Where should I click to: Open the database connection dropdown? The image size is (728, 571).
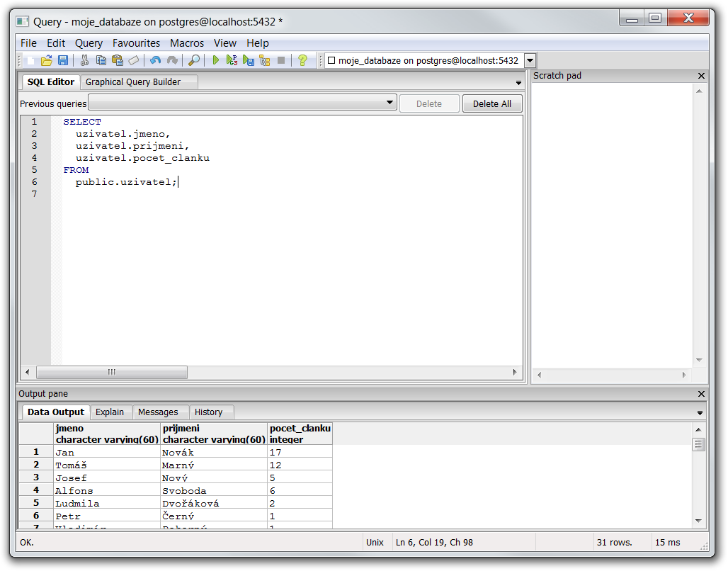530,61
